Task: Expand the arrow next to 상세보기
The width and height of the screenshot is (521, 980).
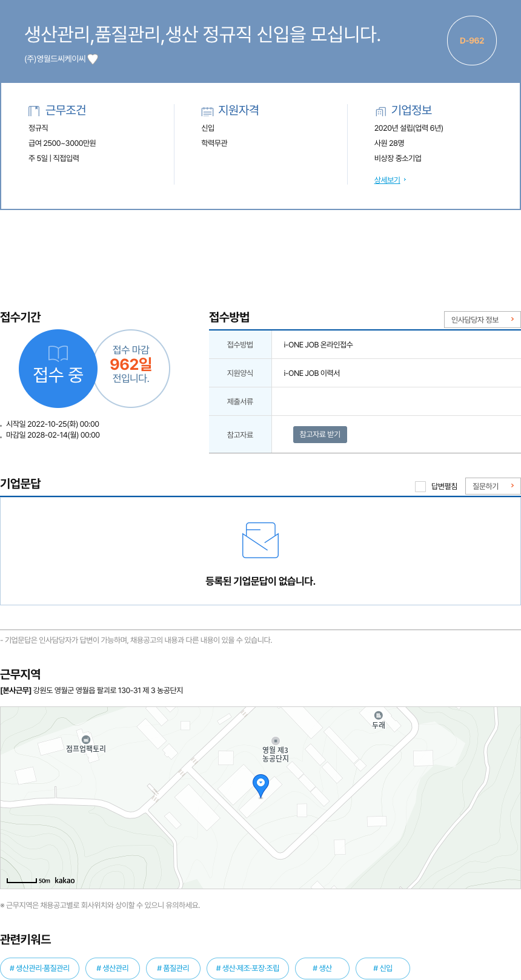Action: [405, 180]
